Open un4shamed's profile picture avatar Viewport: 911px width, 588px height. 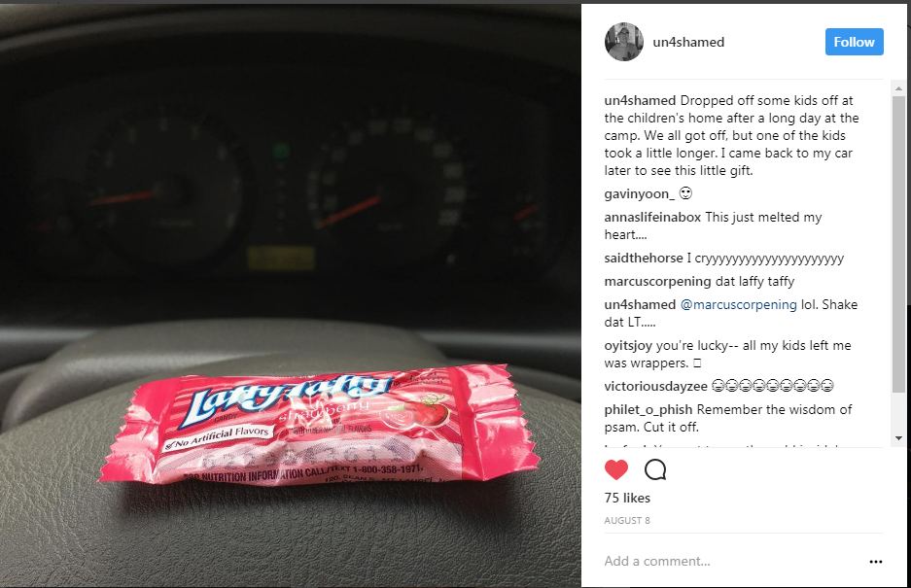[x=624, y=42]
